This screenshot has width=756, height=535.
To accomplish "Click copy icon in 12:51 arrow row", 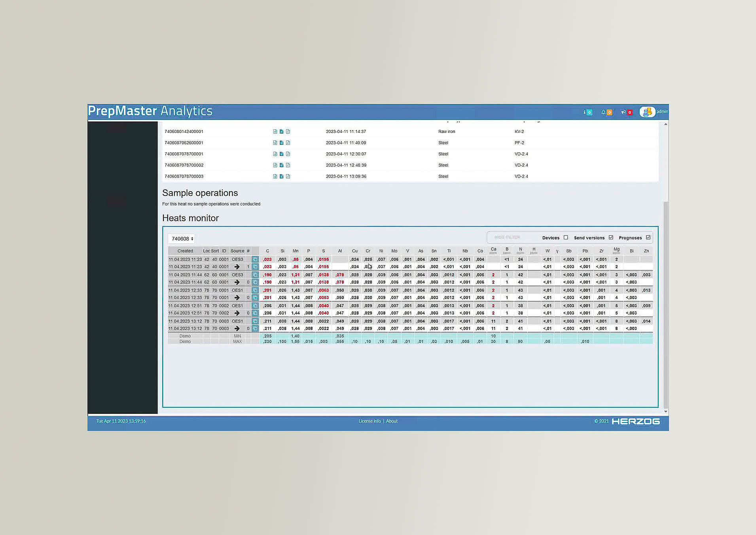I will click(x=255, y=313).
